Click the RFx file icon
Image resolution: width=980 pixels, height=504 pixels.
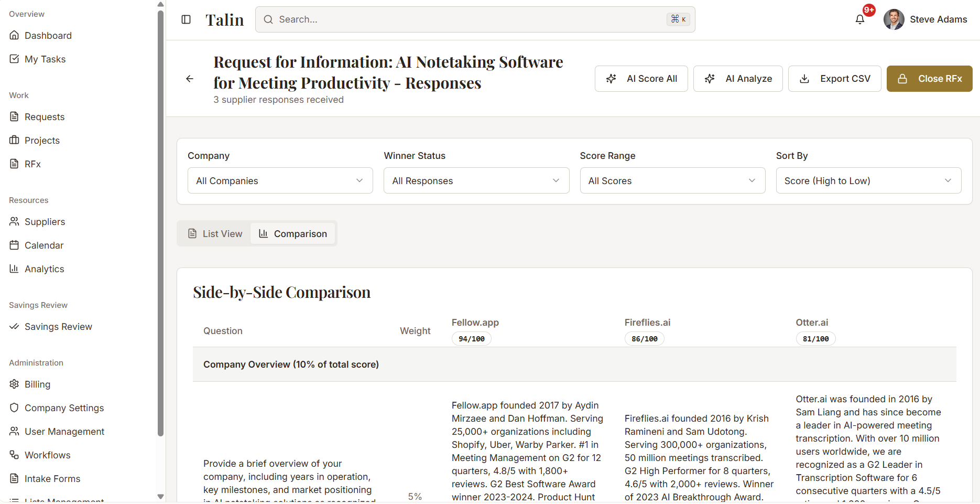14,164
